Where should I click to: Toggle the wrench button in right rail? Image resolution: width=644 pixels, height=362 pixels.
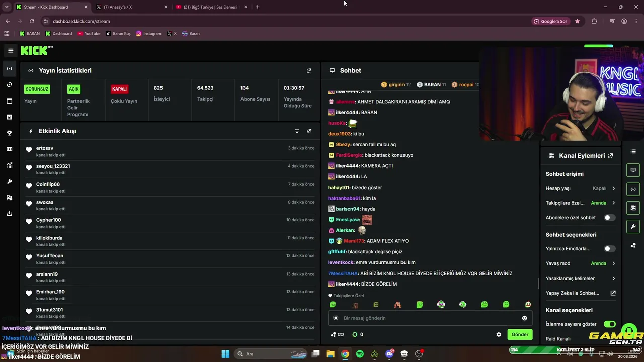(633, 227)
